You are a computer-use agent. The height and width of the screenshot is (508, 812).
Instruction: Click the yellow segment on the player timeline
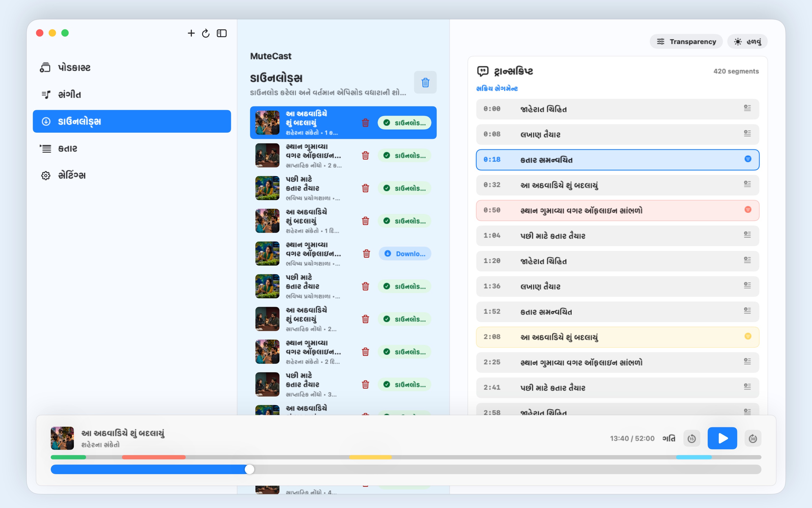coord(370,457)
